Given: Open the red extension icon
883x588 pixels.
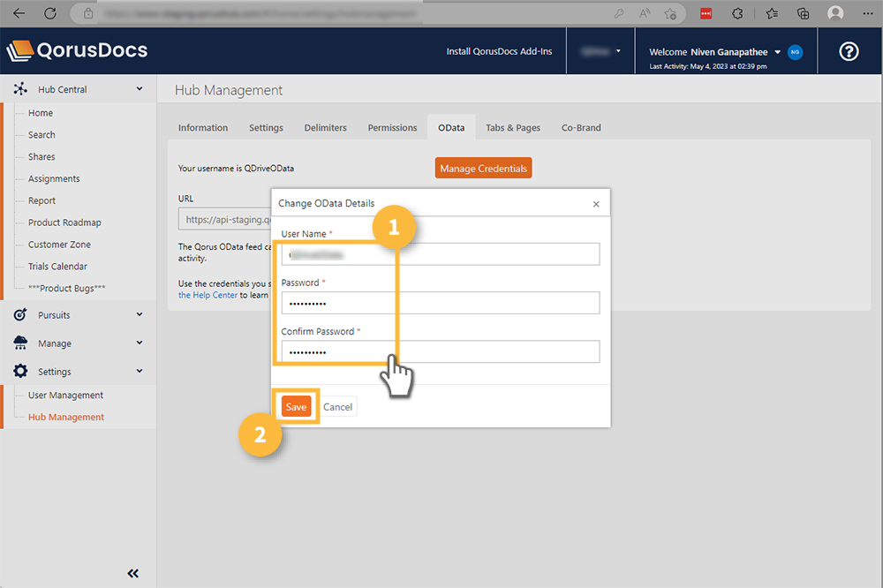Looking at the screenshot, I should [706, 13].
